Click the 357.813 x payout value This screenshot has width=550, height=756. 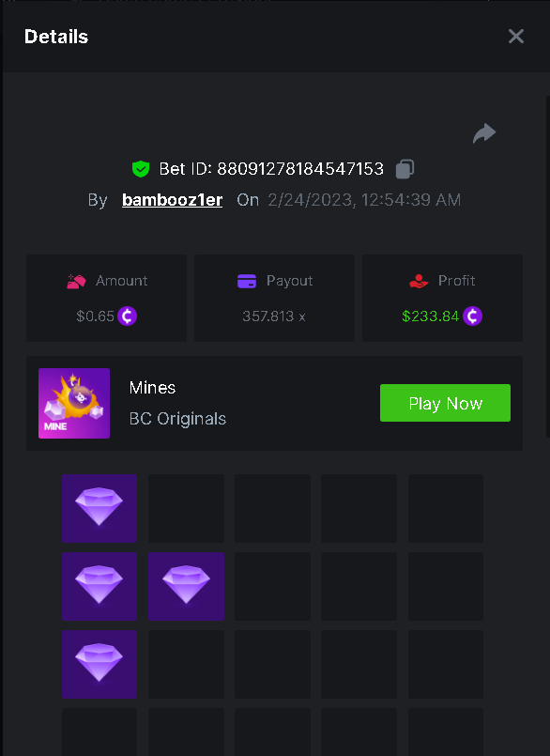click(x=274, y=316)
